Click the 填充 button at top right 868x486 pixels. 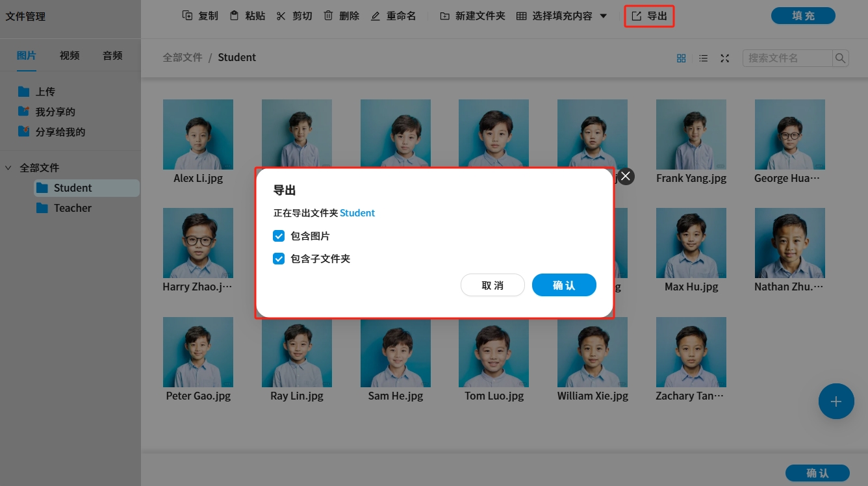point(803,16)
